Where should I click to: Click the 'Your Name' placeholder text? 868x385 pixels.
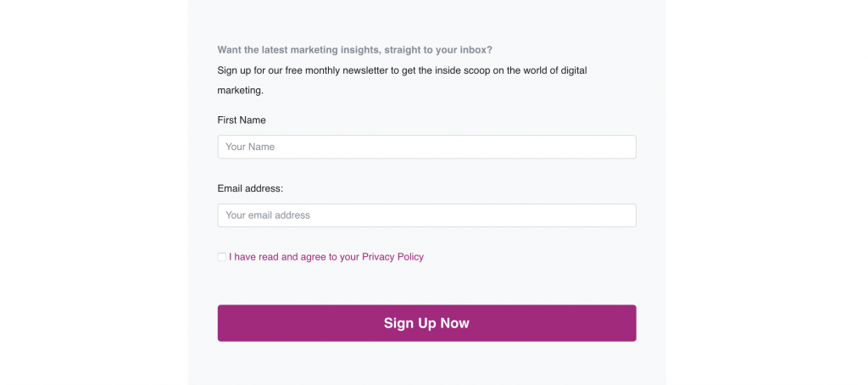tap(250, 147)
